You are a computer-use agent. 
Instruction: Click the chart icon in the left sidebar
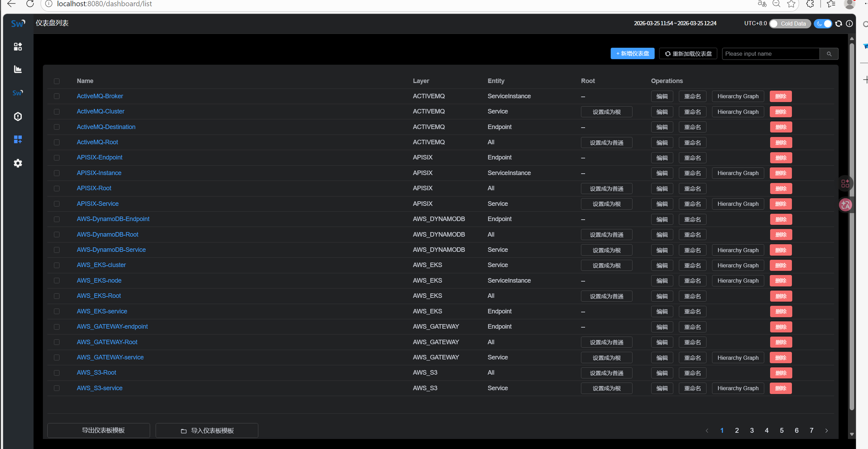tap(18, 70)
